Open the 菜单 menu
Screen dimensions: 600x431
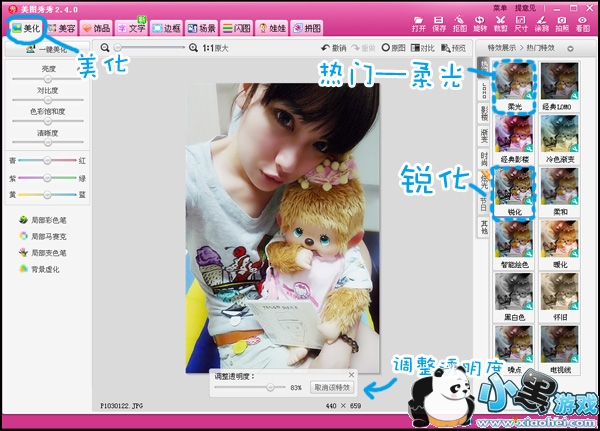(500, 8)
